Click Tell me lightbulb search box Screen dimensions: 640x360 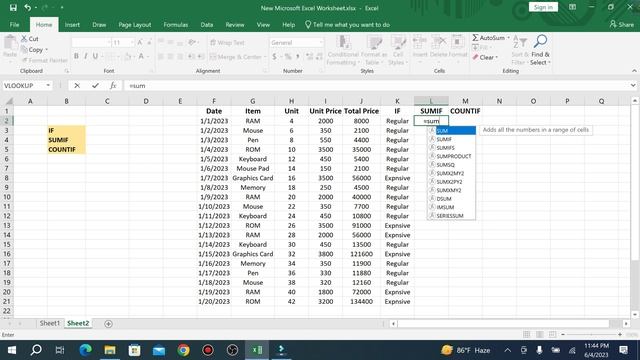click(x=347, y=24)
